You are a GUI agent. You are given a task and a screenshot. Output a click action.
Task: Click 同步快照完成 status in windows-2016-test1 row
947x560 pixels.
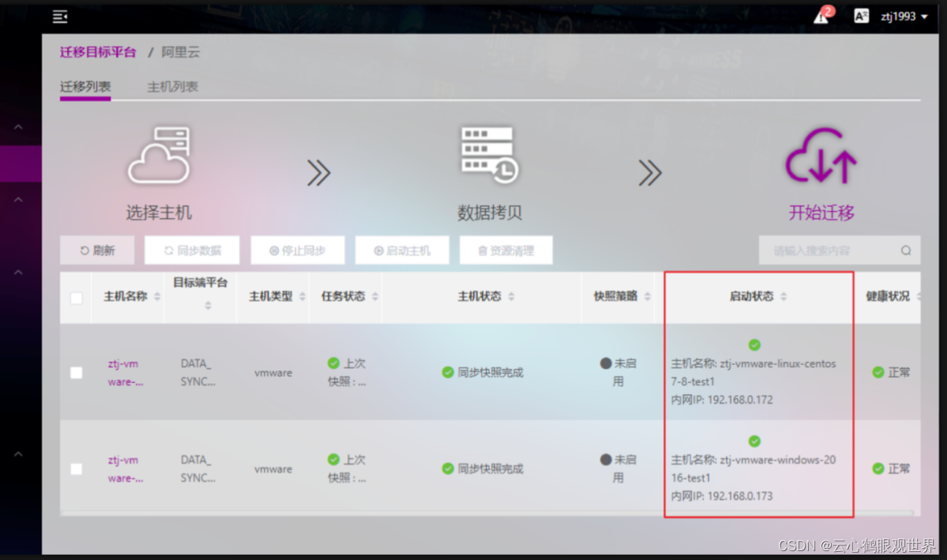[x=482, y=469]
